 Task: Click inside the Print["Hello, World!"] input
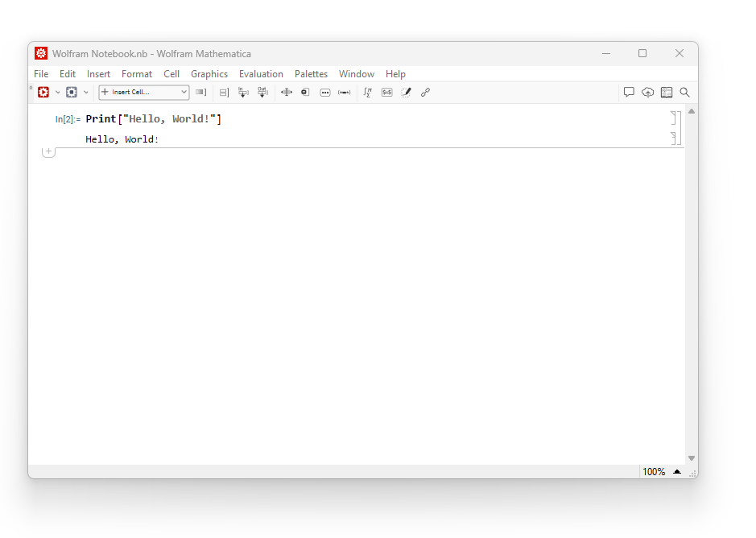click(x=153, y=118)
